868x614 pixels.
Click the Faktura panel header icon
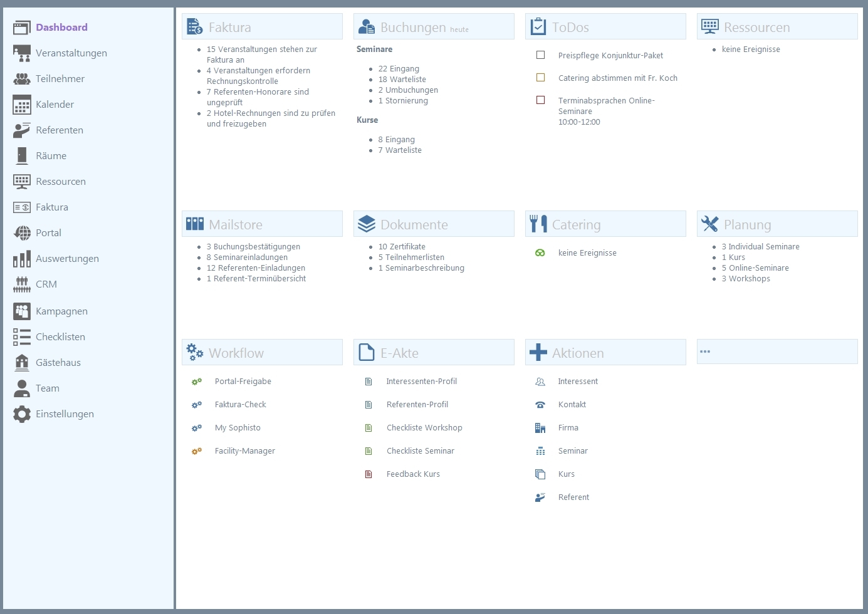195,26
